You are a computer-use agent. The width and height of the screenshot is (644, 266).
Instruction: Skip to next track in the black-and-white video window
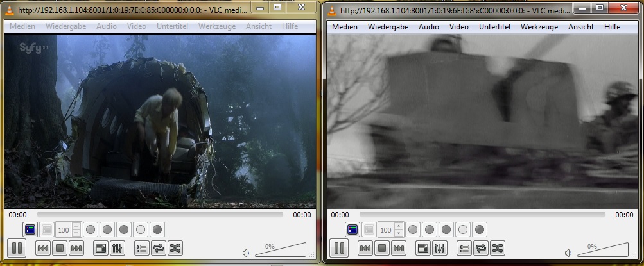pos(399,248)
